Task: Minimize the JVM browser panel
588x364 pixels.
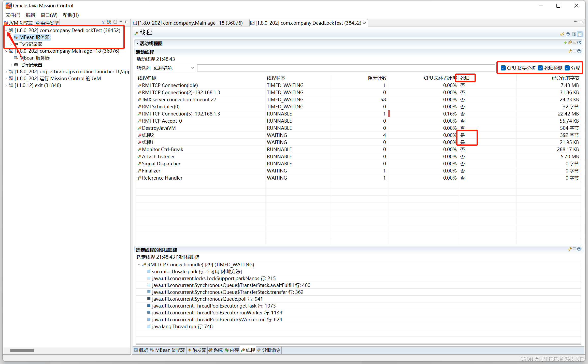Action: tap(121, 22)
